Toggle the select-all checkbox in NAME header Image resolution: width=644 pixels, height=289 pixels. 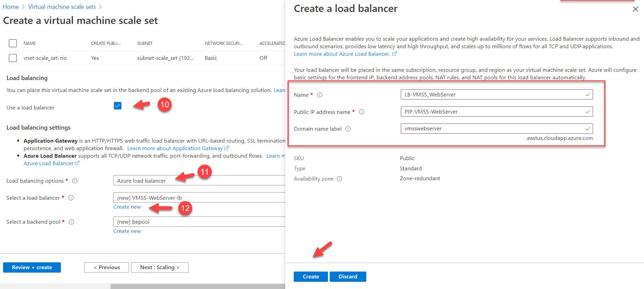pyautogui.click(x=13, y=43)
